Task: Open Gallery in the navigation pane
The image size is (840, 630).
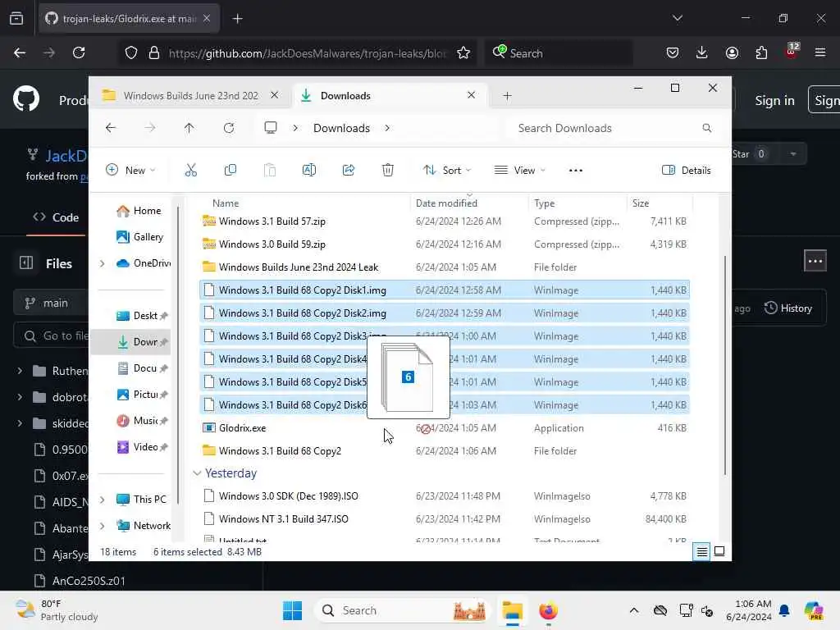Action: [x=139, y=237]
